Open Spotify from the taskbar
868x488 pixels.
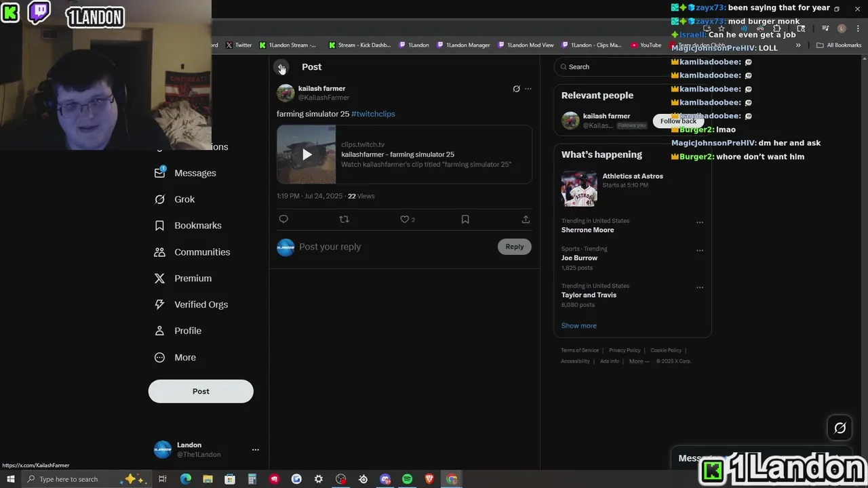(x=407, y=479)
